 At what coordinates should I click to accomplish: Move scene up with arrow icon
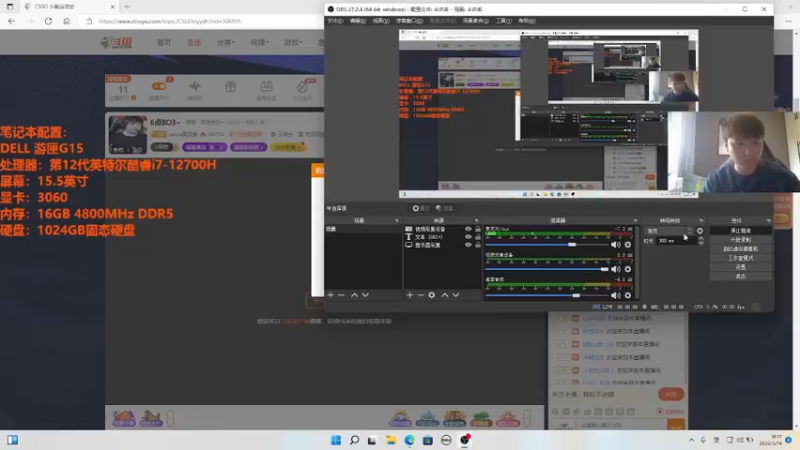pyautogui.click(x=355, y=295)
